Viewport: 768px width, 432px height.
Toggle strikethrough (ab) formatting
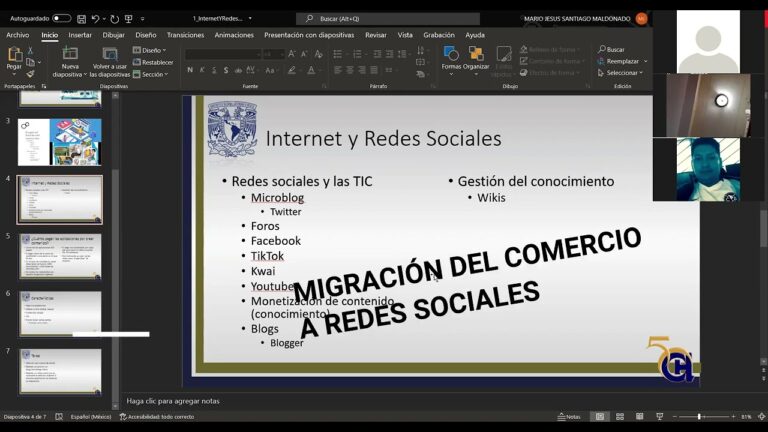238,71
